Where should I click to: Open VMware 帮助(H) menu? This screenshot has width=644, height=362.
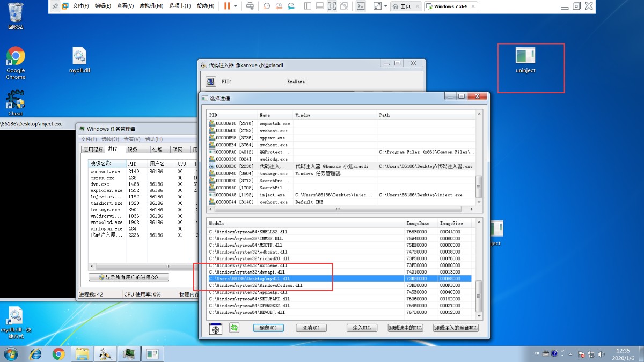[x=206, y=6]
